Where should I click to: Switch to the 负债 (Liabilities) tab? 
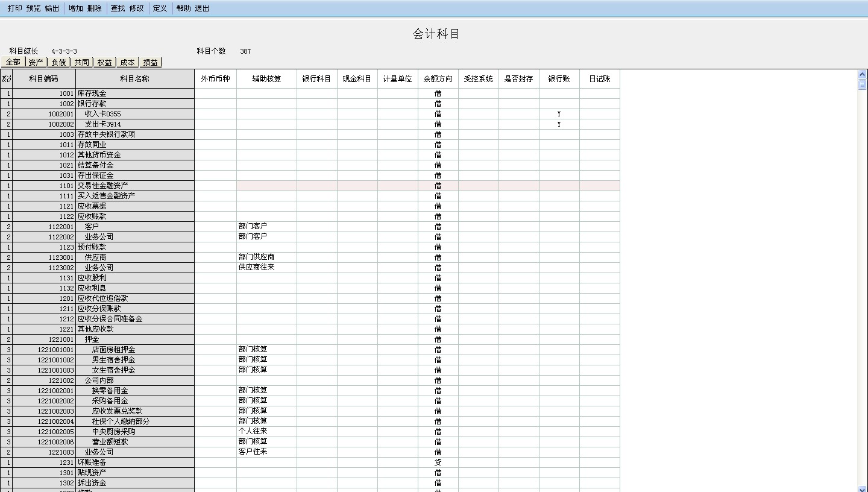click(58, 61)
